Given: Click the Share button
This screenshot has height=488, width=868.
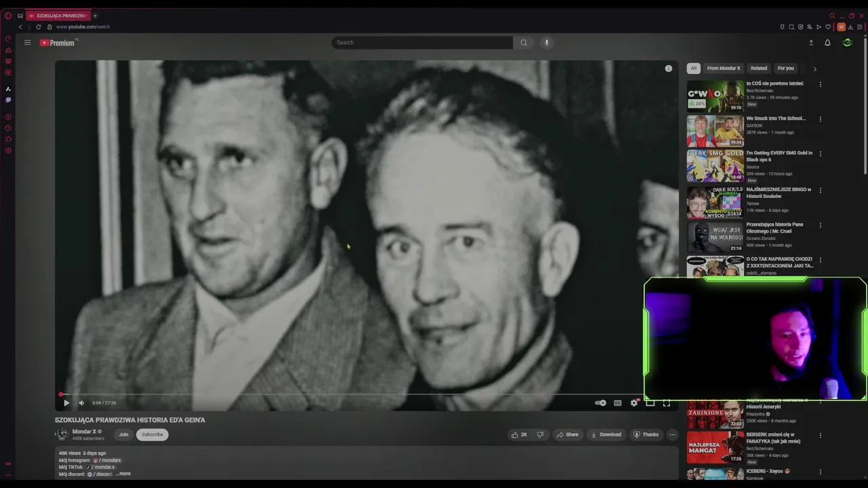Looking at the screenshot, I should tap(567, 434).
